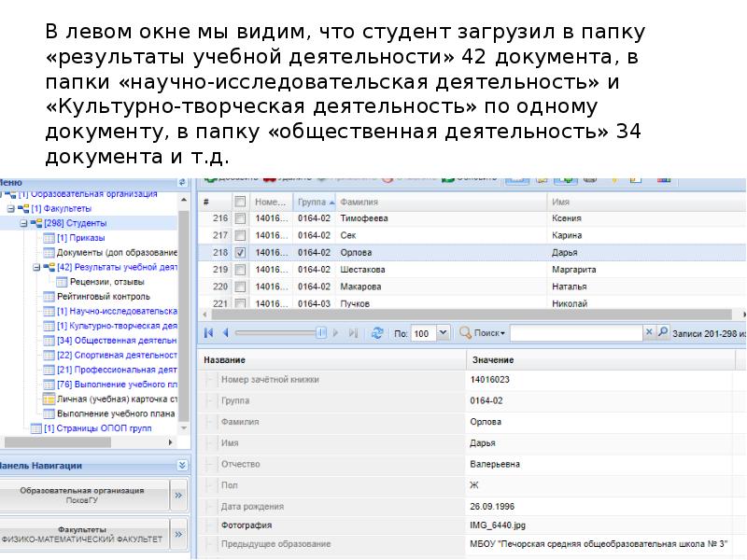Image resolution: width=747 pixels, height=560 pixels.
Task: Open the page size dropdown showing 100
Action: click(x=443, y=333)
